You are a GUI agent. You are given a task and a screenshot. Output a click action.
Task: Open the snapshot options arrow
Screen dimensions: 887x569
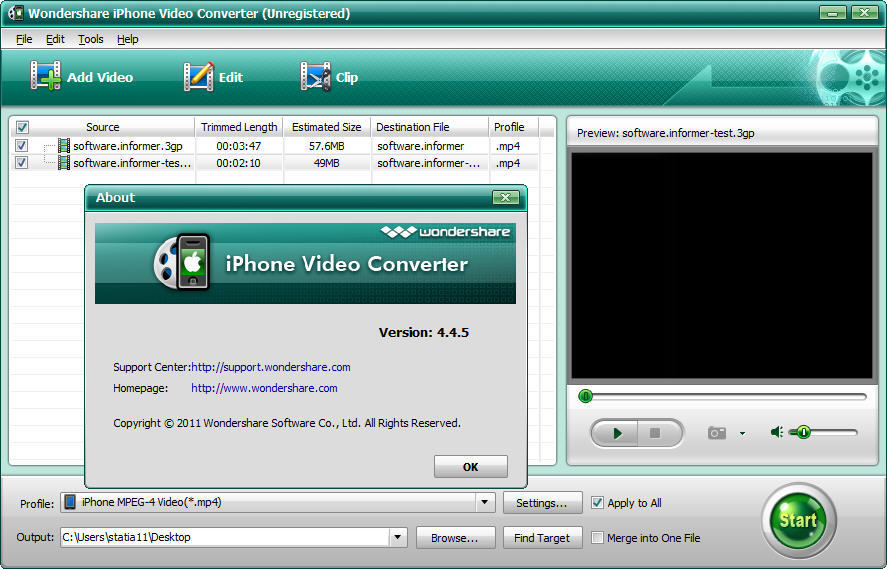coord(742,434)
